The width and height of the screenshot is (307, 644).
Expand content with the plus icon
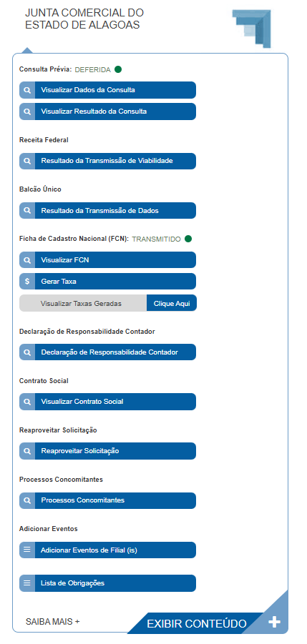(x=274, y=622)
